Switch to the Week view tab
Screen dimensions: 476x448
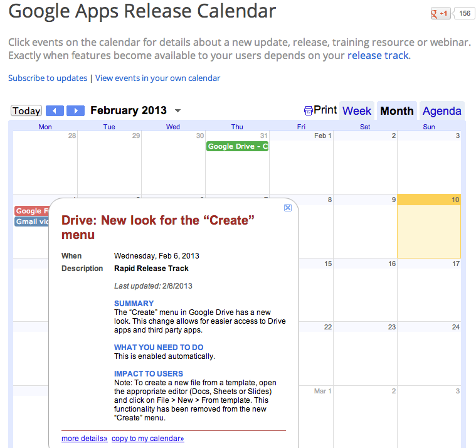(x=357, y=111)
